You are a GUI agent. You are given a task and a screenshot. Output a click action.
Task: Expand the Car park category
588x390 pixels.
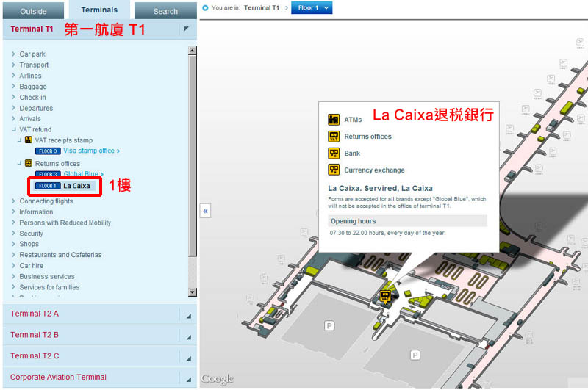[x=32, y=54]
